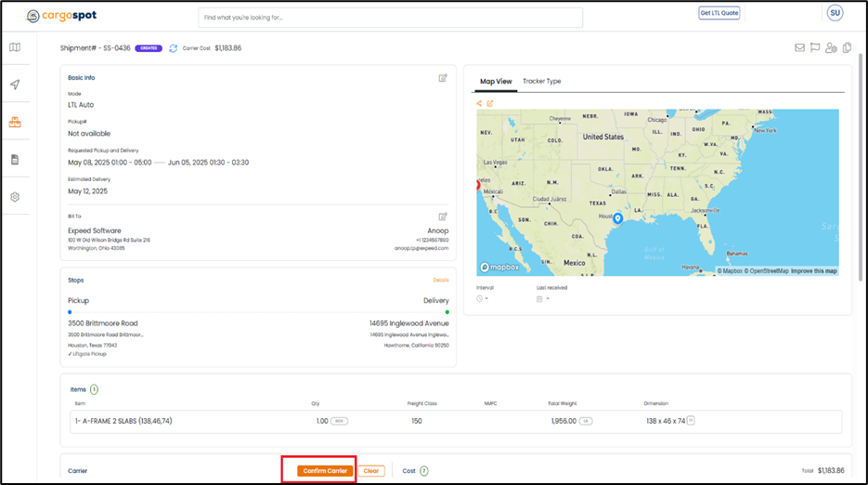
Task: Click the copy shipment icon
Action: (847, 48)
